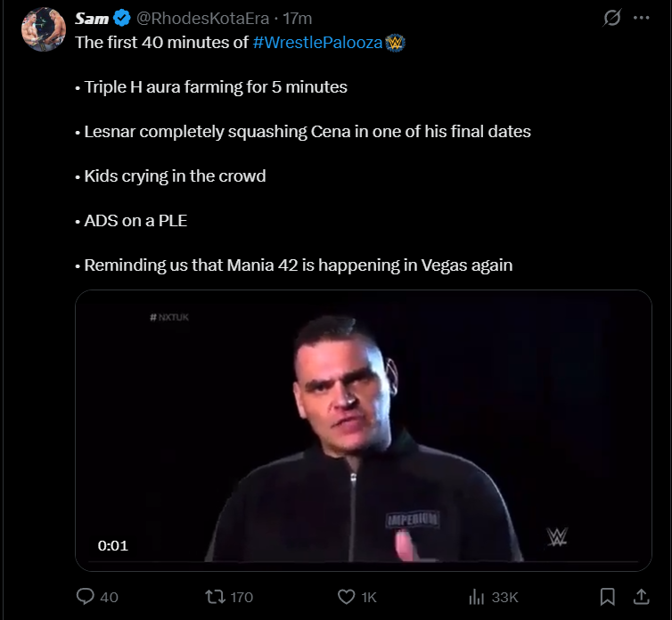Open the three-dot more options menu

pyautogui.click(x=640, y=19)
